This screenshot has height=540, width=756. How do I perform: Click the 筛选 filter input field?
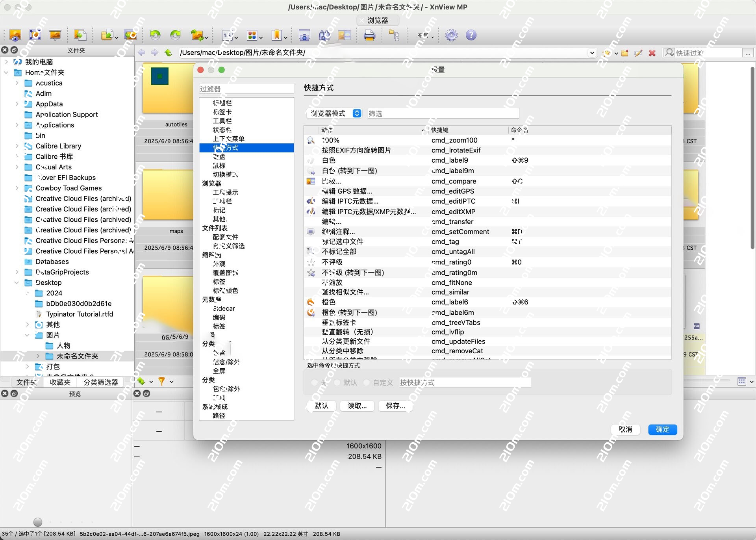pos(443,113)
